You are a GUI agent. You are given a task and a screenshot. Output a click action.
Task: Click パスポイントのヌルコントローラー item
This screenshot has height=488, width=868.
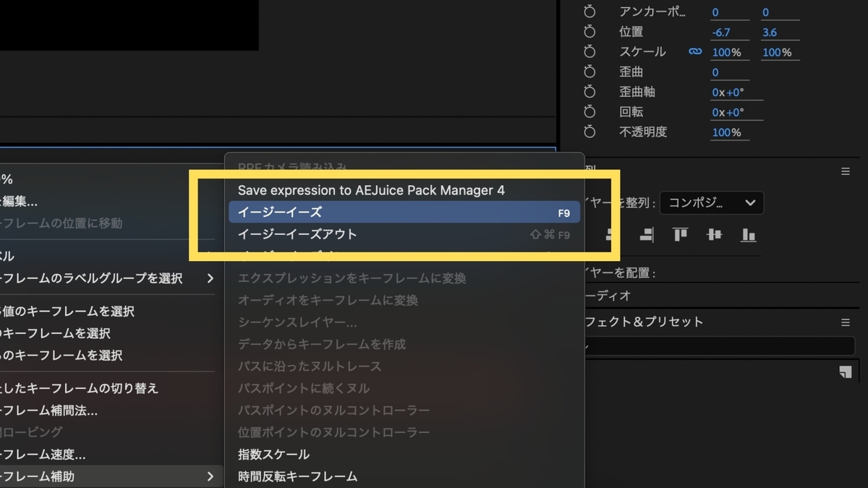404,410
